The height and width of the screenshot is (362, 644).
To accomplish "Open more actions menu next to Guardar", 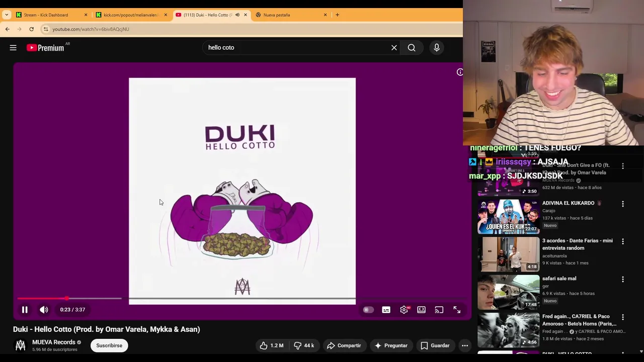I will tap(465, 345).
